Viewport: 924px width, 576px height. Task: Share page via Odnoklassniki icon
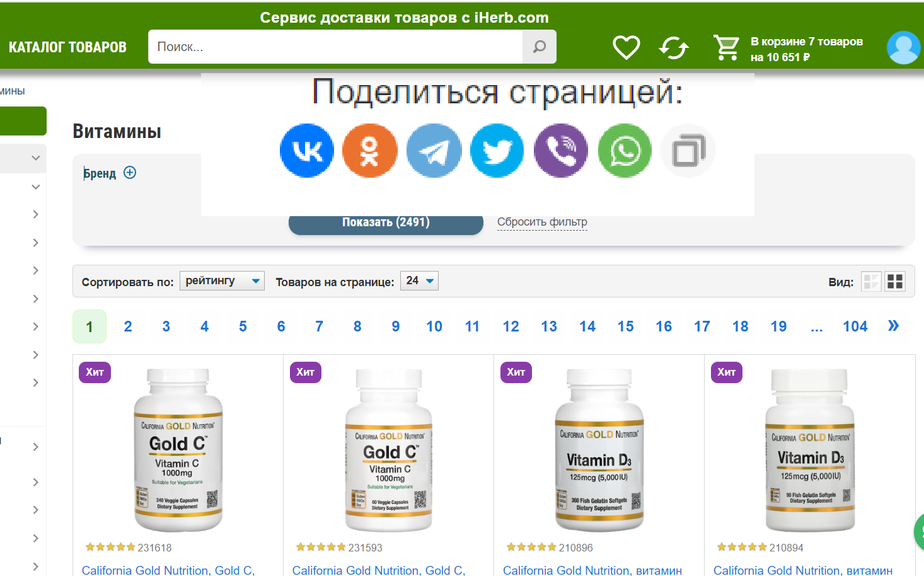tap(370, 151)
